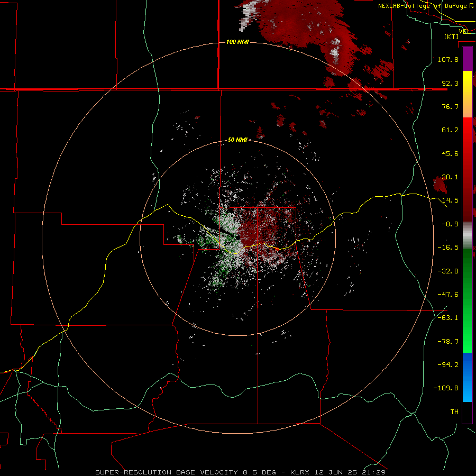Click the Super-Resolution Base Velocity caption

[x=241, y=472]
